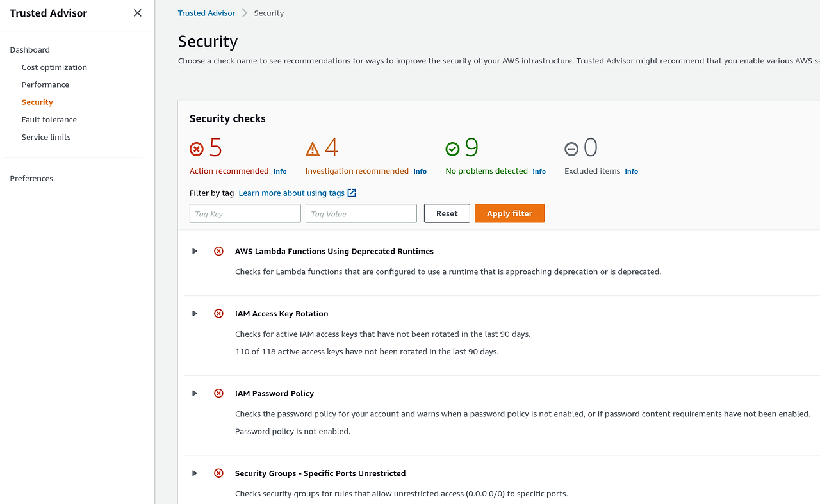Expand AWS Lambda Deprecated Runtimes check

(195, 251)
